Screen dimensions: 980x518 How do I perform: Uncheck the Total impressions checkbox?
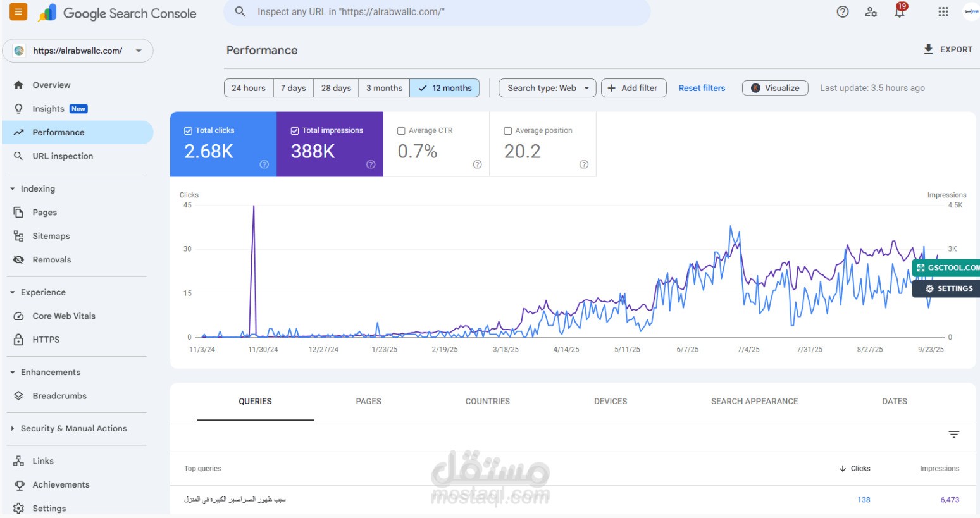[x=294, y=131]
